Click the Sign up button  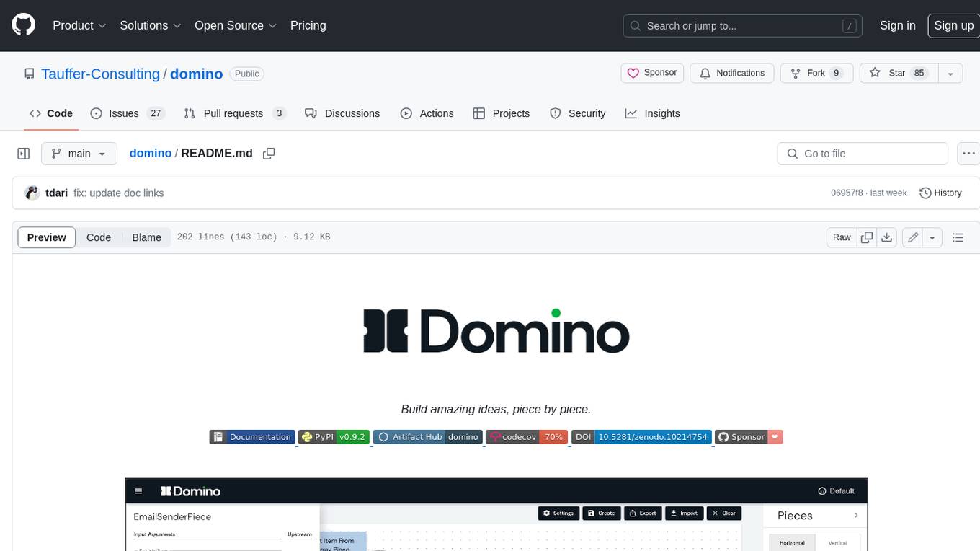953,25
